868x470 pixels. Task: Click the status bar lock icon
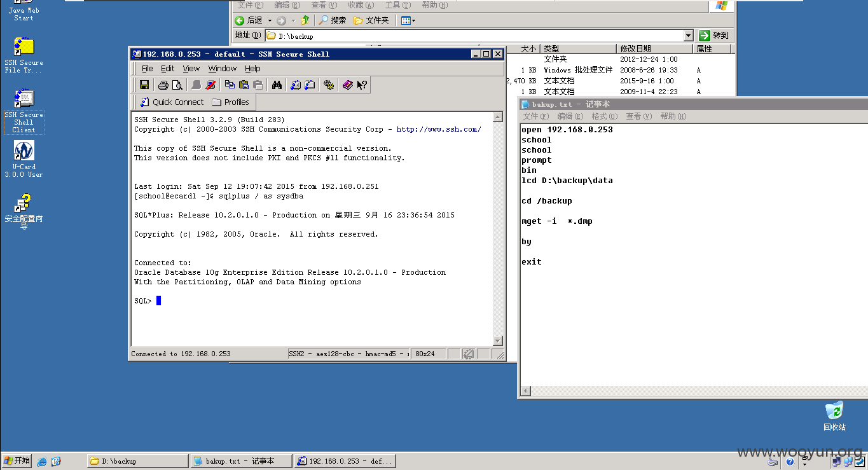[469, 354]
